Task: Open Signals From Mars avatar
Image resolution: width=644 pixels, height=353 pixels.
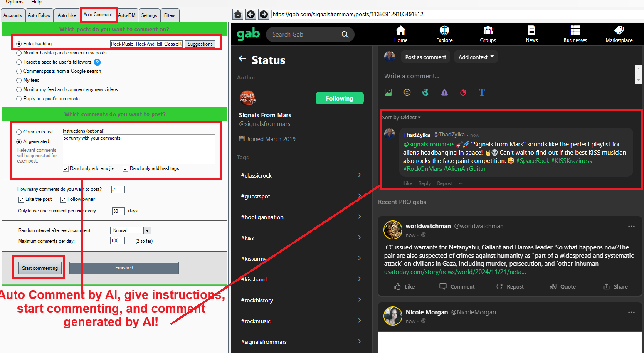Action: [x=247, y=99]
